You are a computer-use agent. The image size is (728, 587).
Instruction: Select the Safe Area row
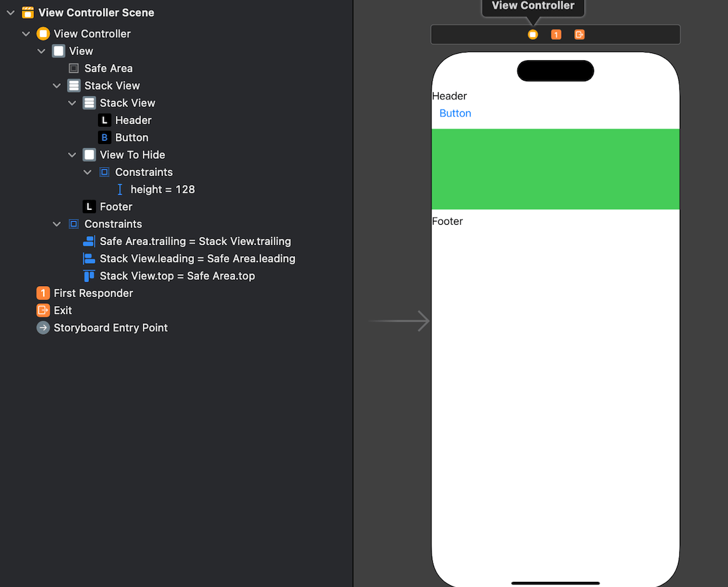(177, 68)
